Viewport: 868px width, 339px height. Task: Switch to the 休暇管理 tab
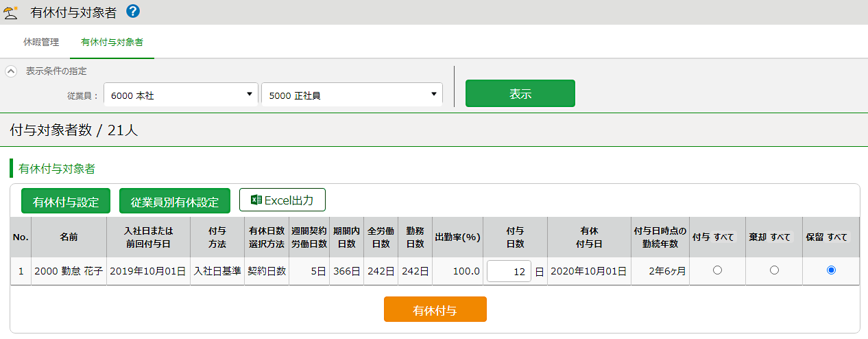[41, 42]
